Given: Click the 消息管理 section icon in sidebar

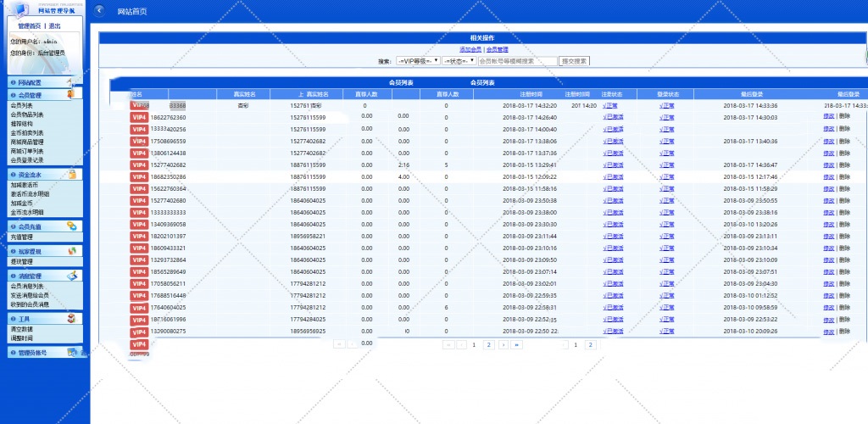Looking at the screenshot, I should (72, 276).
